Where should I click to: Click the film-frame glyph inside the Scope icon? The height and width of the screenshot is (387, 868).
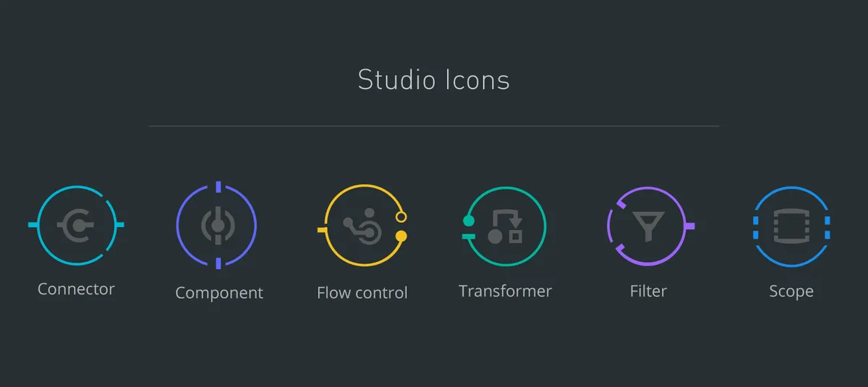(x=790, y=226)
